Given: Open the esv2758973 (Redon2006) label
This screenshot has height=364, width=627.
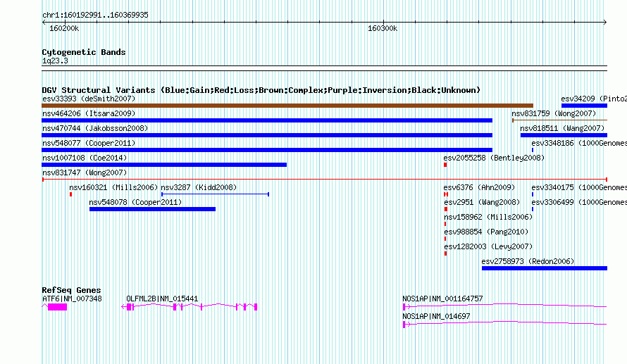Looking at the screenshot, I should pyautogui.click(x=528, y=261).
